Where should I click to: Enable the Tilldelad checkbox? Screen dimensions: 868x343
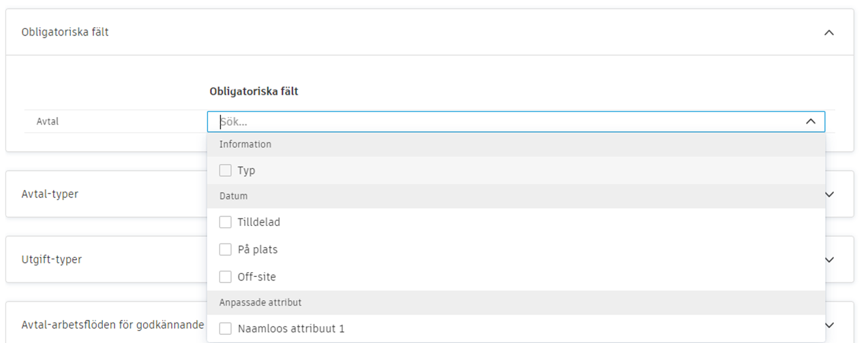coord(226,222)
